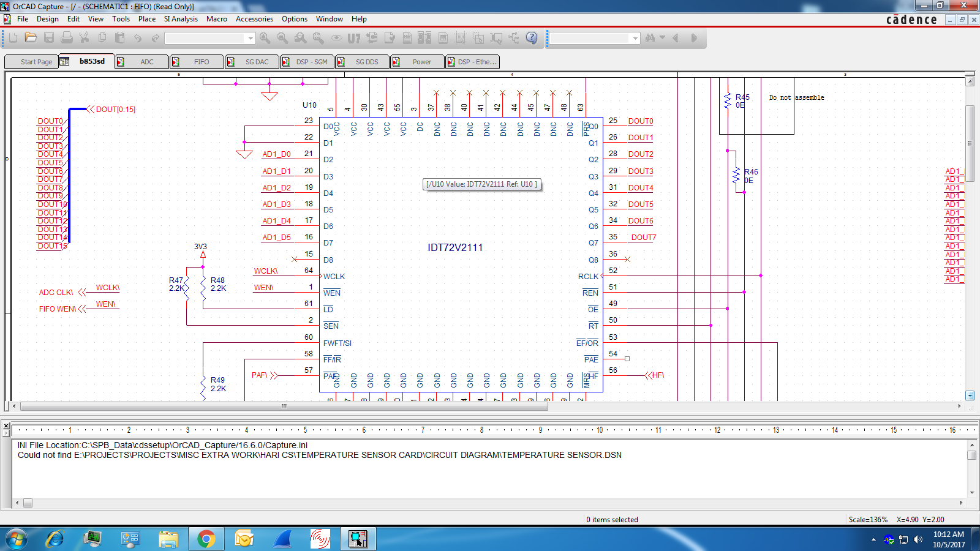This screenshot has height=551, width=980.
Task: Open the Options menu
Action: pos(295,19)
